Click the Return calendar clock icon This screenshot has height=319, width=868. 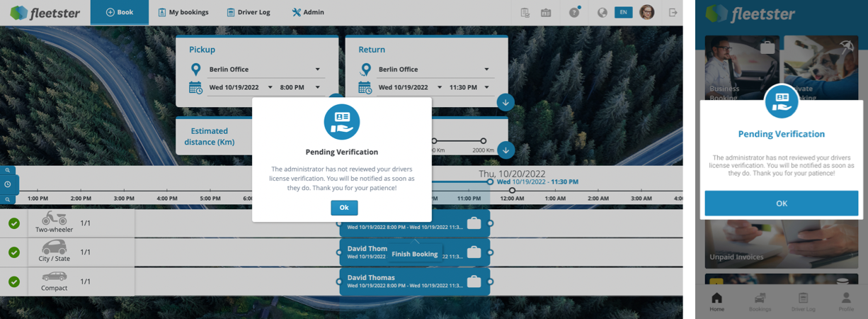[x=365, y=88]
